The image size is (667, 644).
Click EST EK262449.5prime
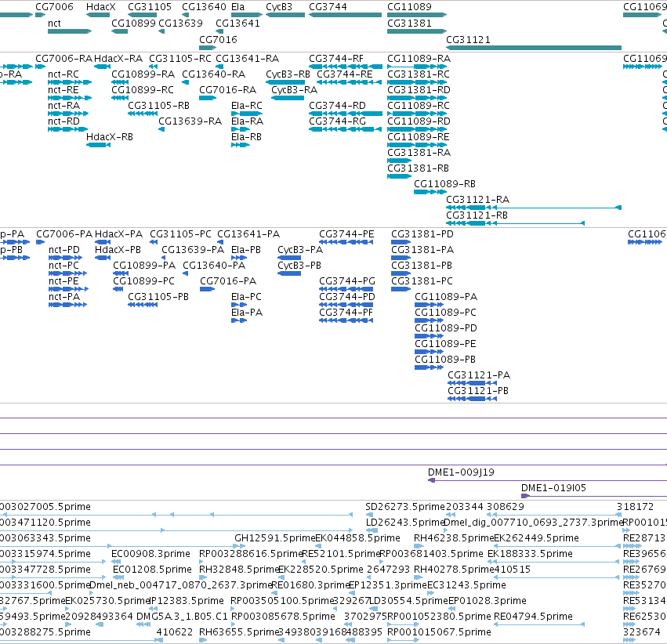(557, 546)
